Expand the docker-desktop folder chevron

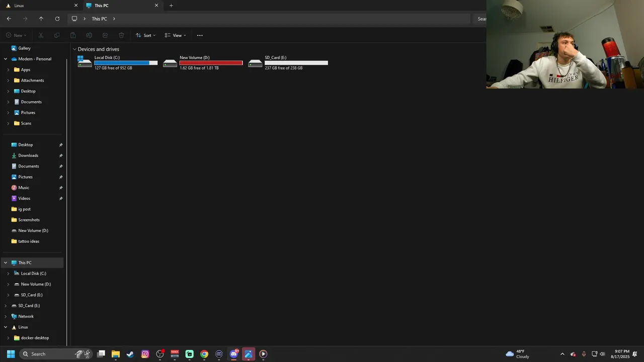point(8,338)
